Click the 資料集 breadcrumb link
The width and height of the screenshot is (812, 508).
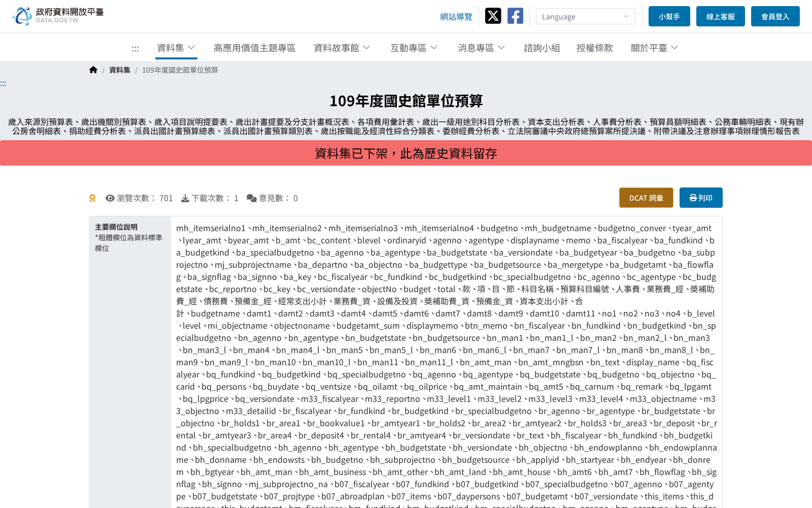click(120, 70)
